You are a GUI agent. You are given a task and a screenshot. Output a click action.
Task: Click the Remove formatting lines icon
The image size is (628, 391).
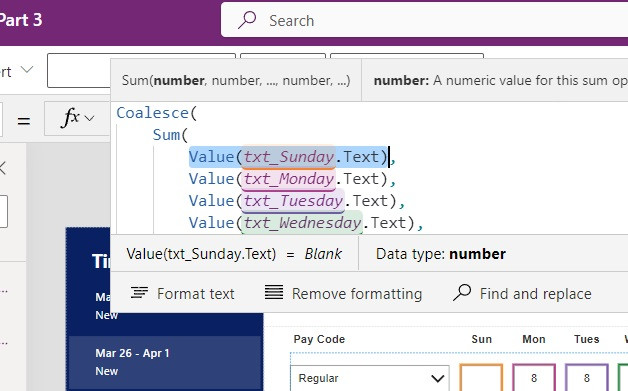point(274,292)
